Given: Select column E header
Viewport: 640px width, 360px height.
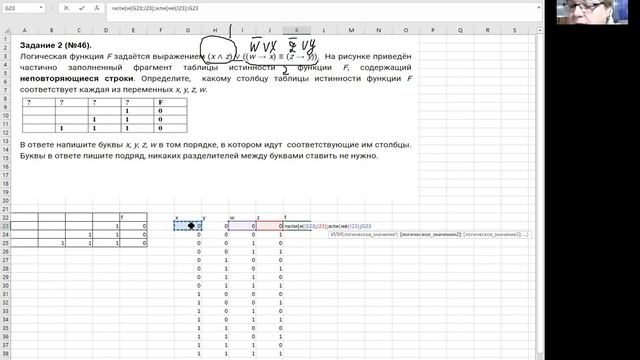Looking at the screenshot, I should pos(133,30).
